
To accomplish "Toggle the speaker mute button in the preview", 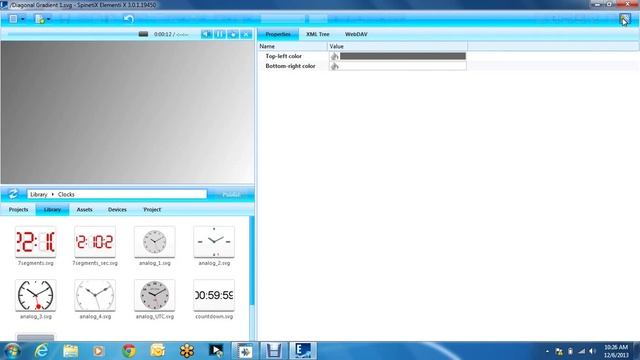I will [207, 34].
